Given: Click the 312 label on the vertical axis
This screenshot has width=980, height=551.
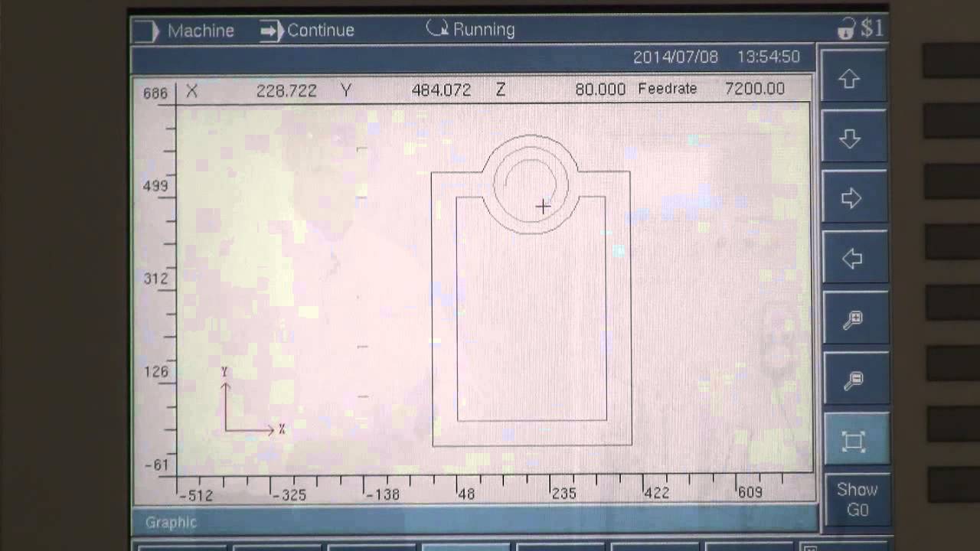Looking at the screenshot, I should point(155,279).
